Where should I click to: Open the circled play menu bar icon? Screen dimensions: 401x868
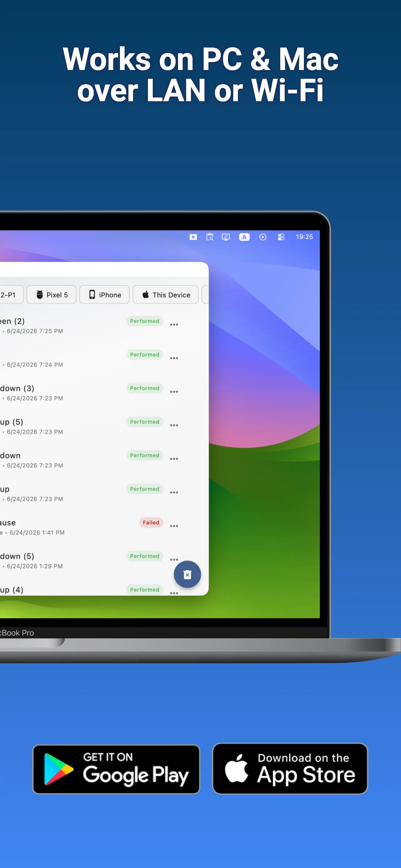click(x=263, y=237)
